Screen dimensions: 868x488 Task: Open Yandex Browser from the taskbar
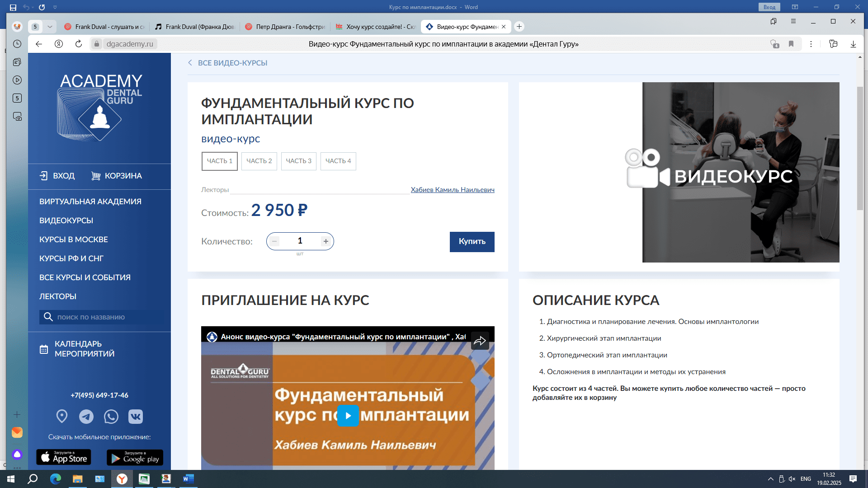coord(122,479)
